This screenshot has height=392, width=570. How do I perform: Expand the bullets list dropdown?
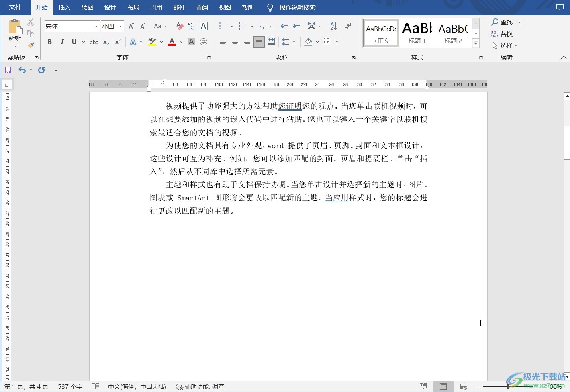click(x=232, y=26)
